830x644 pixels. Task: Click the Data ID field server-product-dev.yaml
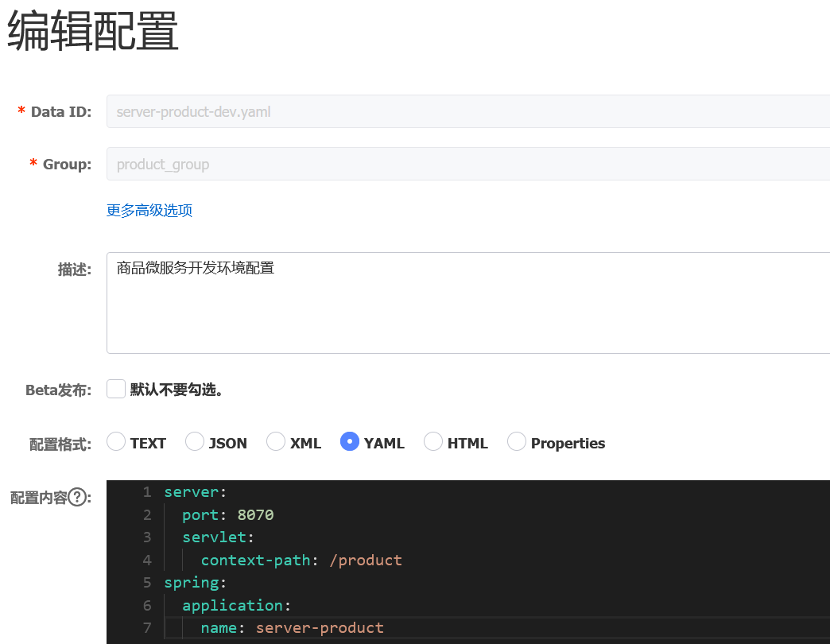[467, 112]
